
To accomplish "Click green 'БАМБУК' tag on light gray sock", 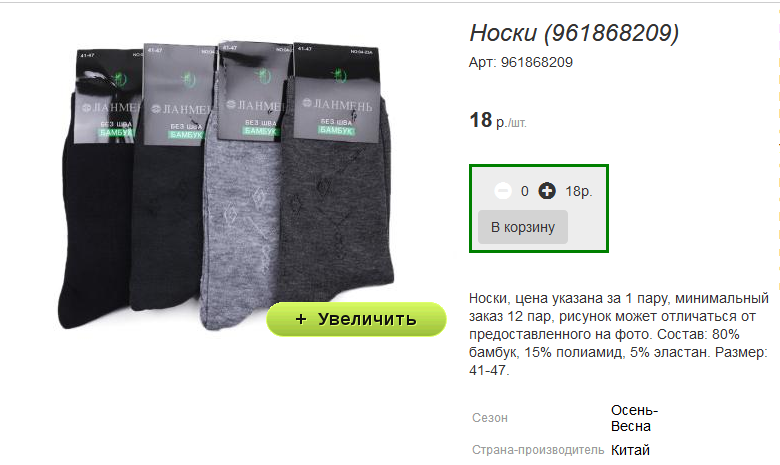I will [260, 131].
